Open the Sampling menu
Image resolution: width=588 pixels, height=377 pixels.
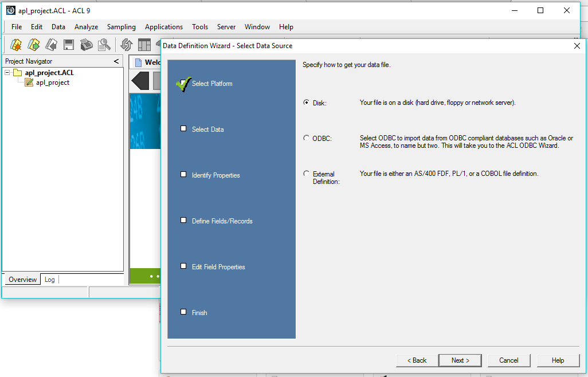click(x=121, y=26)
